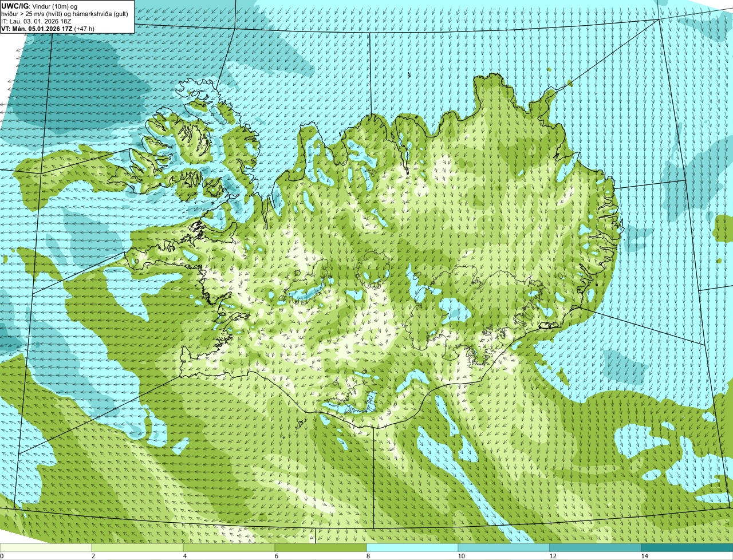
Task: Click the '12' tick label on the scale
Action: tap(553, 556)
